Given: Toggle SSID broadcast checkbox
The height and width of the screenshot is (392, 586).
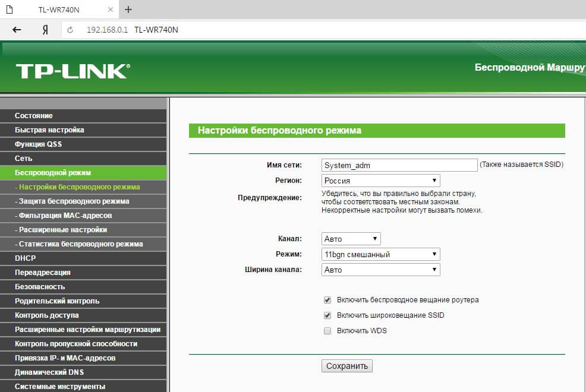Looking at the screenshot, I should click(327, 315).
